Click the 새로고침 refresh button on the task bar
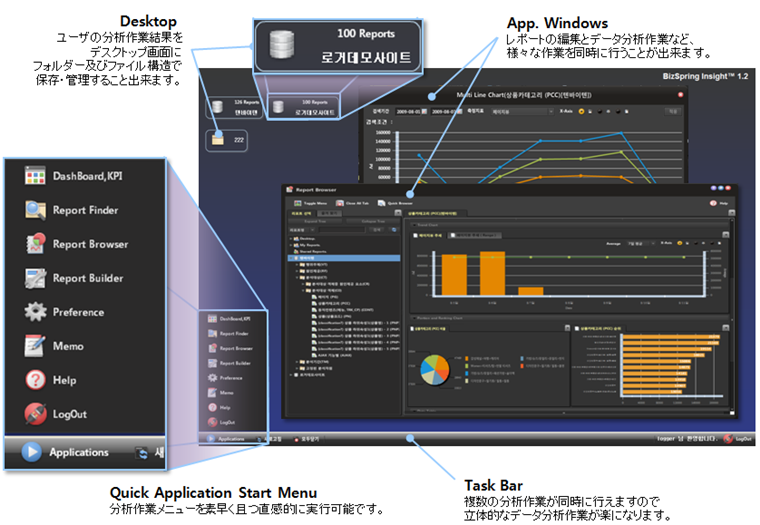Screen dimensions: 760x525 pyautogui.click(x=269, y=439)
